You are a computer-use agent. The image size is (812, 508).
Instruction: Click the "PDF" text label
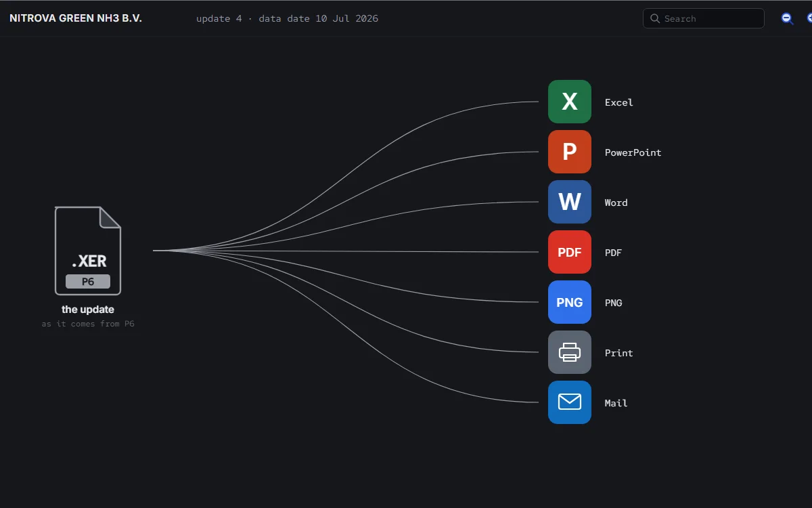pos(613,253)
